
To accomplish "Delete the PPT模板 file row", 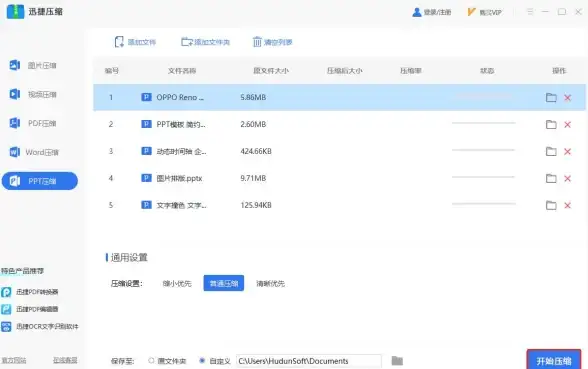I will [567, 124].
